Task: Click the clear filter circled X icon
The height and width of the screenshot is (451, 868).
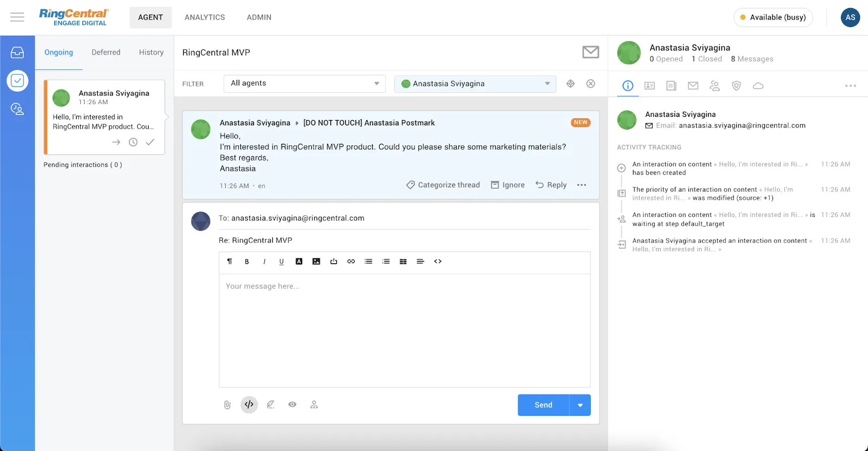Action: (x=591, y=84)
